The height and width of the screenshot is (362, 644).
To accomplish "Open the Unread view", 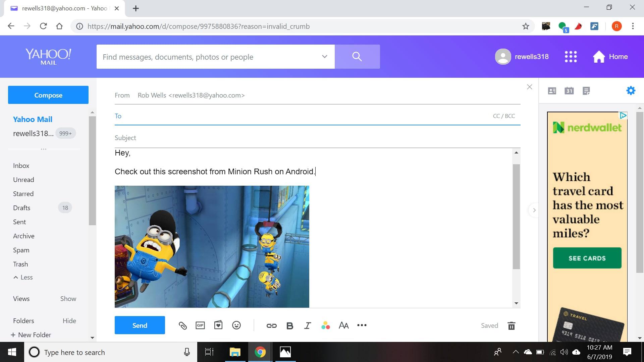I will (x=23, y=180).
